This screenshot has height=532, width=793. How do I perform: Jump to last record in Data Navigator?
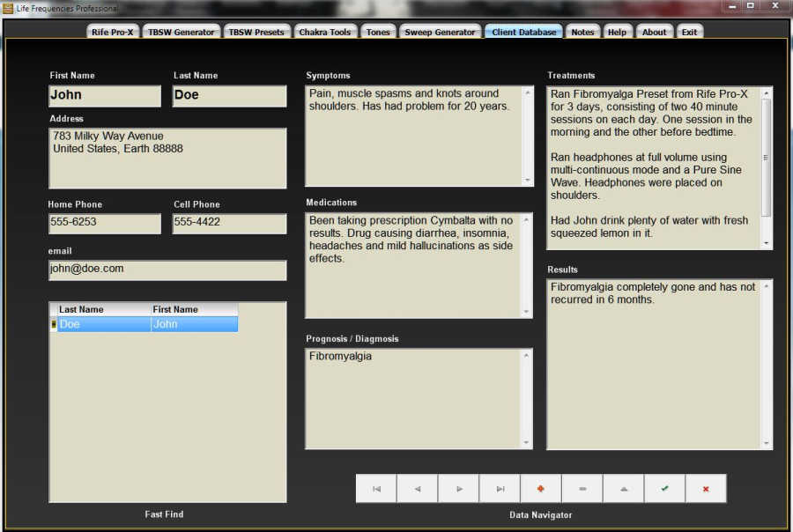coord(500,489)
